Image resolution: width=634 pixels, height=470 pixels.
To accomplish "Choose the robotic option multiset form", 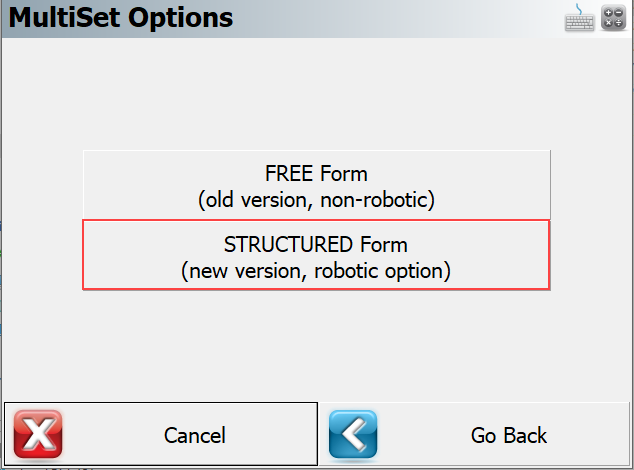I will point(316,255).
